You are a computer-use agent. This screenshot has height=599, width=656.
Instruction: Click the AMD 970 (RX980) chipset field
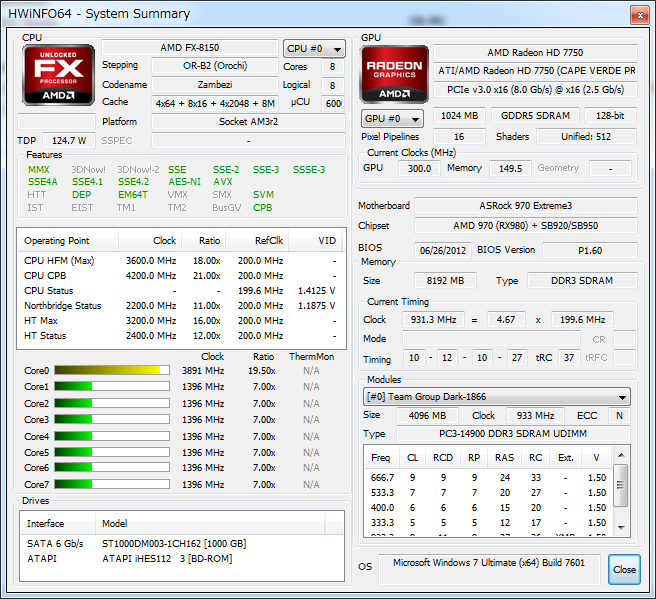525,225
